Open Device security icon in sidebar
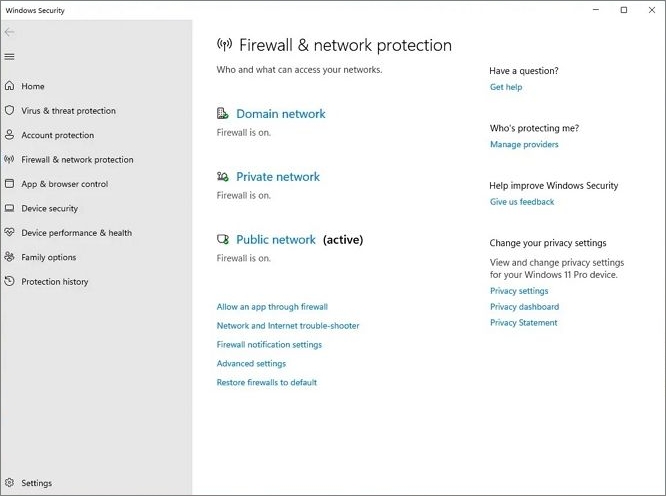The height and width of the screenshot is (496, 666). tap(10, 209)
